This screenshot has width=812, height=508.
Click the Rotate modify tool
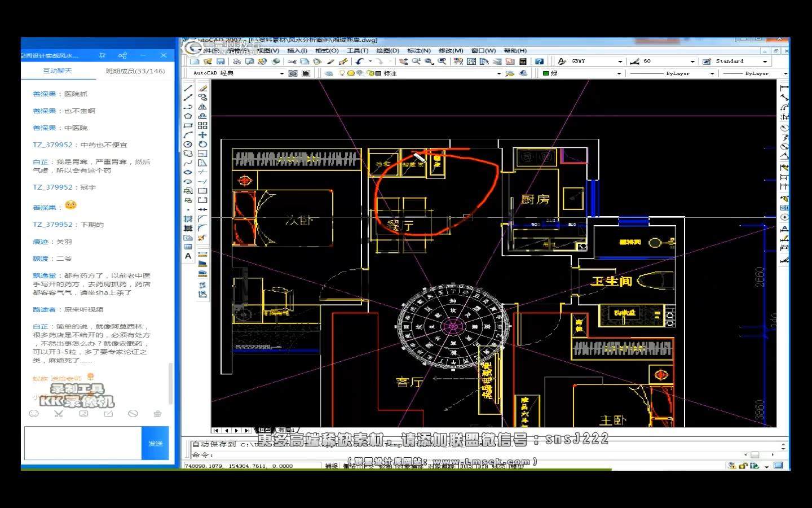pyautogui.click(x=202, y=144)
